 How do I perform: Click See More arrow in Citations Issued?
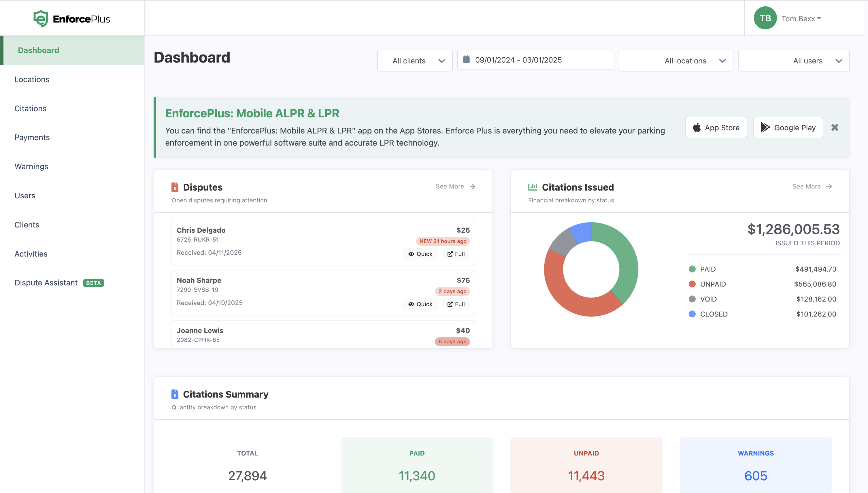tap(829, 187)
